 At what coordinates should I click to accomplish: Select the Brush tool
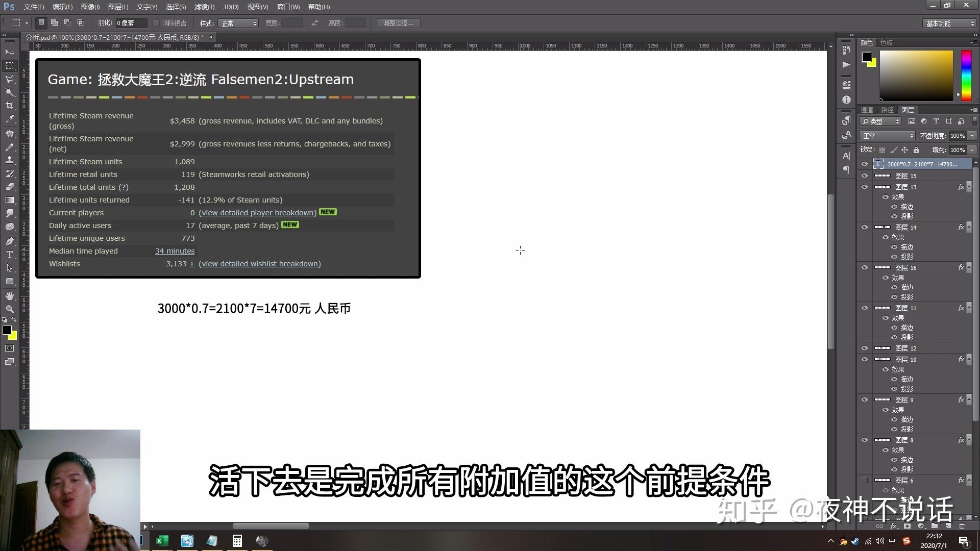pos(10,147)
